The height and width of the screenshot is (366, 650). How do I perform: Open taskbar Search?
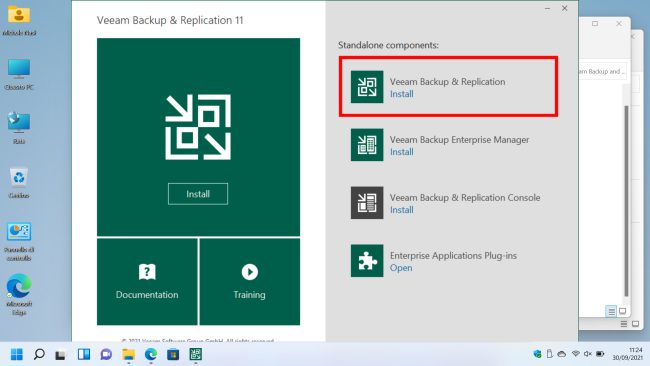39,354
